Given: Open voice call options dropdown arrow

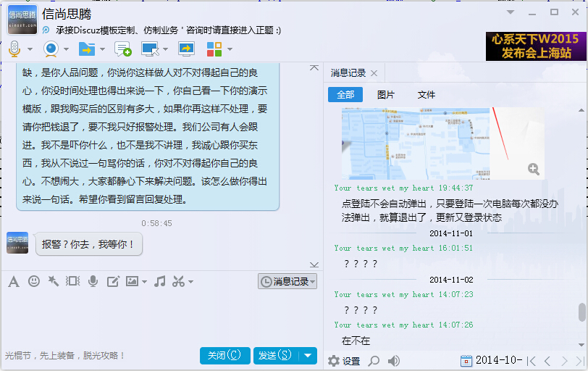Looking at the screenshot, I should tap(30, 49).
